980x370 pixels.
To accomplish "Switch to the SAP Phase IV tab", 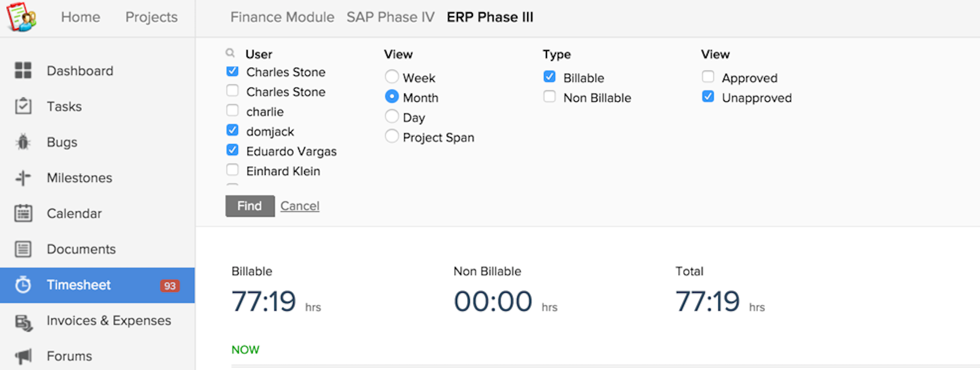I will pyautogui.click(x=390, y=17).
